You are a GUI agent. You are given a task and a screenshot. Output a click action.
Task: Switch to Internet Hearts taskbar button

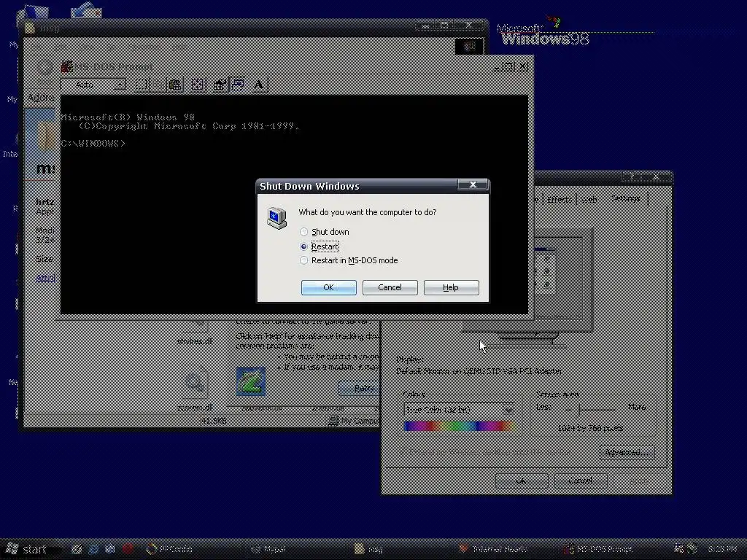tap(503, 550)
